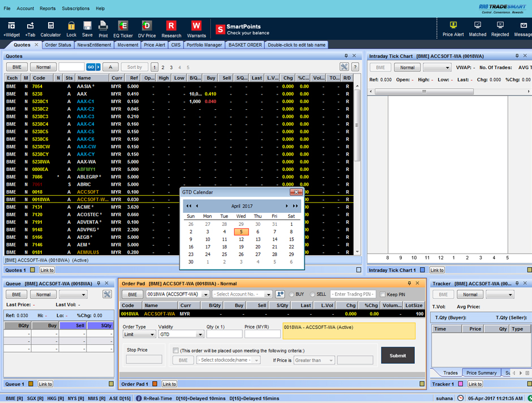Open Matched orders icon

pos(477,29)
